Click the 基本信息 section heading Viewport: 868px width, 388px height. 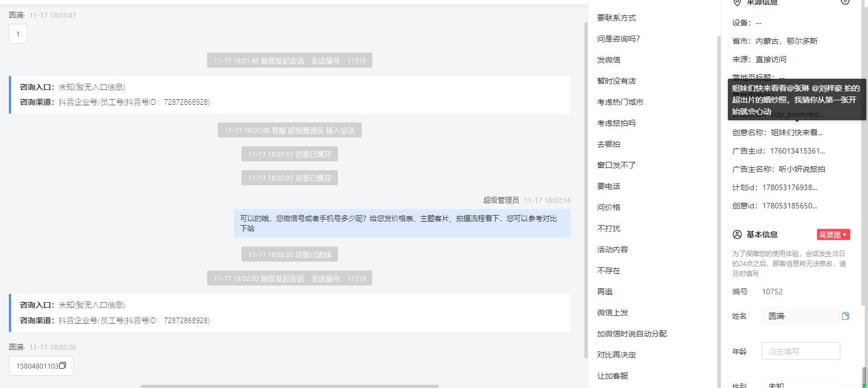tap(762, 234)
